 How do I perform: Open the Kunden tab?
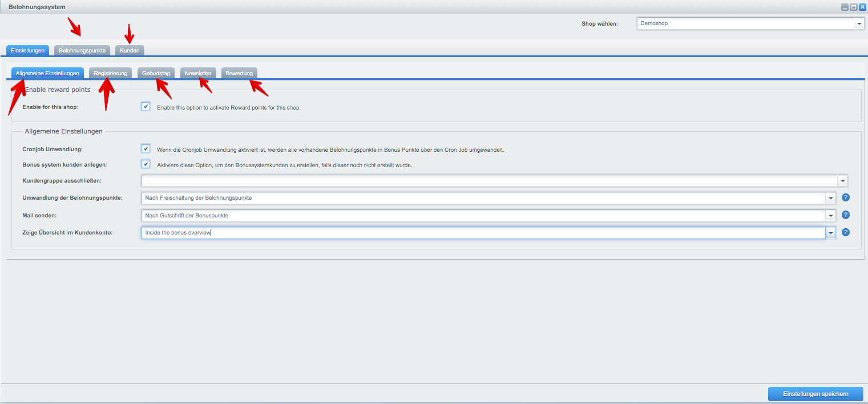click(x=130, y=50)
